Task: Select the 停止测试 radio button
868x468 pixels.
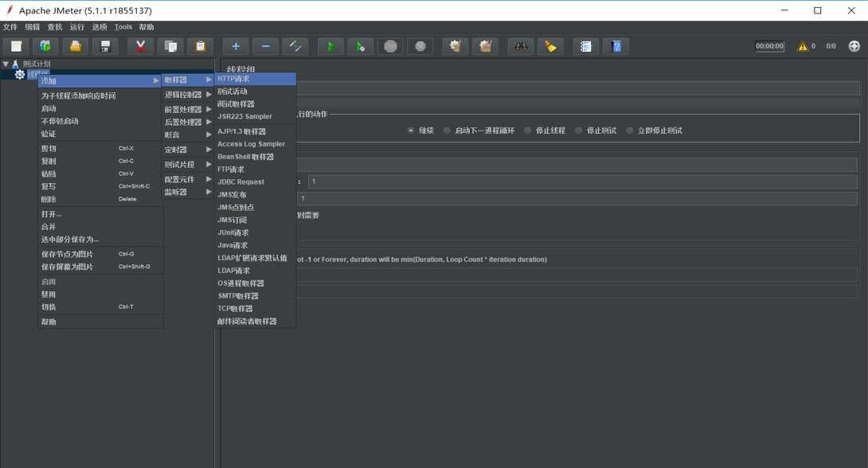Action: pyautogui.click(x=578, y=131)
